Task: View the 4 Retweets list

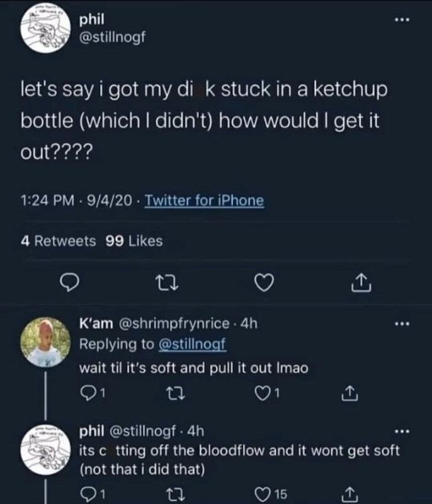Action: click(58, 241)
